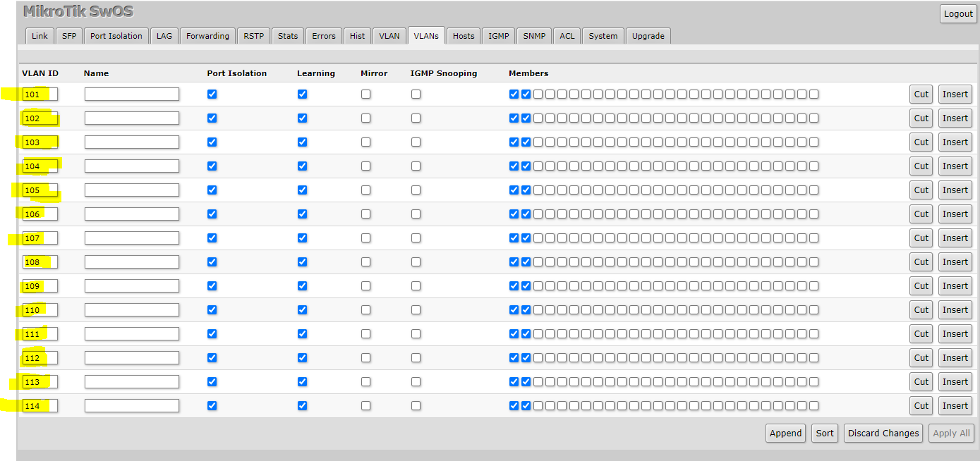Click the VLAN ID field showing 108
The image size is (980, 461).
tap(40, 262)
